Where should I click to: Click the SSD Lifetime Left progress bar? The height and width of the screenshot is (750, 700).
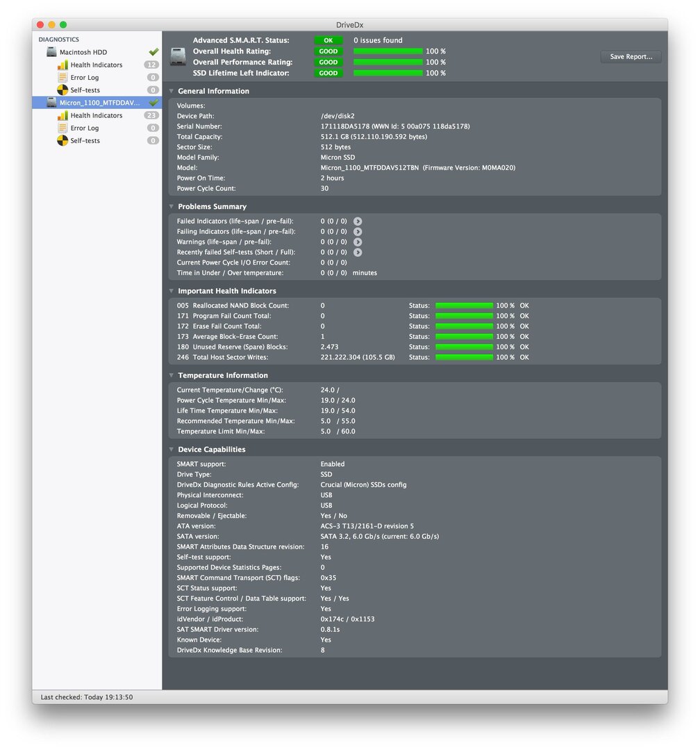tap(388, 73)
